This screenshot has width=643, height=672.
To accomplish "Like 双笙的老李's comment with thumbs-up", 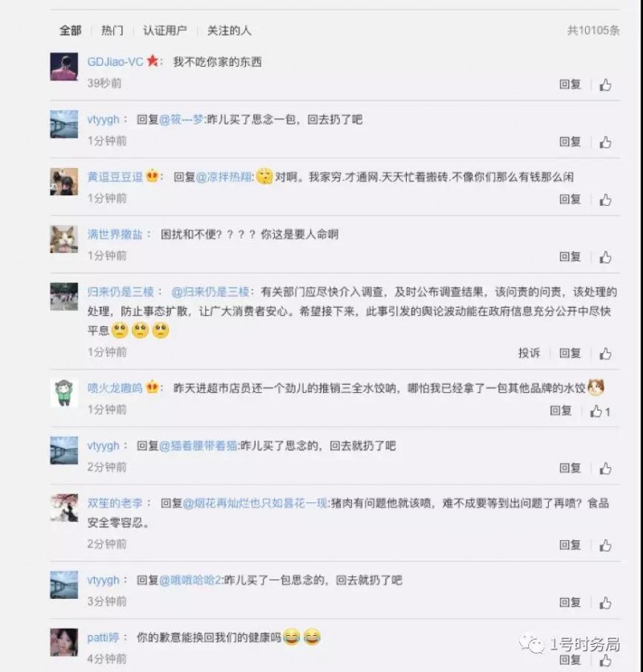I will 605,545.
